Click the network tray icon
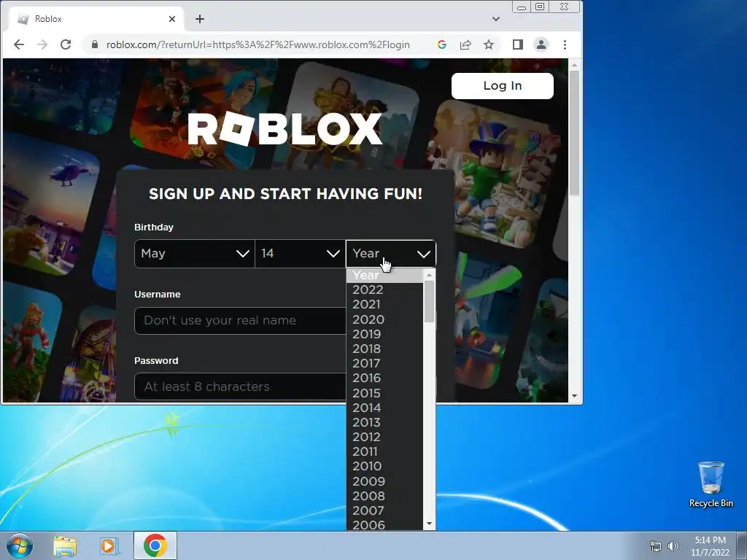This screenshot has width=747, height=560. click(x=656, y=546)
